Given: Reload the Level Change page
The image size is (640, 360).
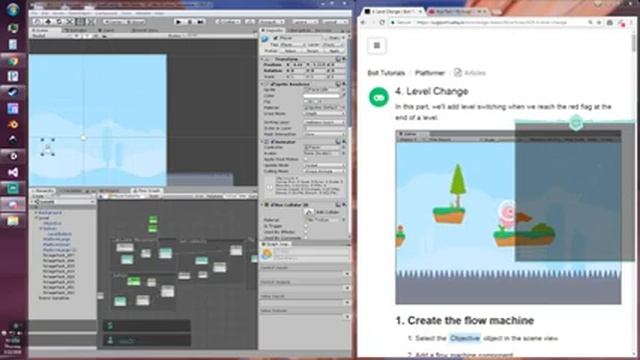Looking at the screenshot, I should pyautogui.click(x=382, y=22).
